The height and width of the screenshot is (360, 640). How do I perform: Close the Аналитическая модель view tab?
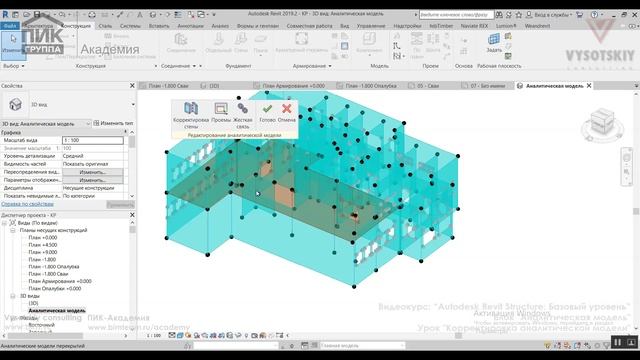589,86
